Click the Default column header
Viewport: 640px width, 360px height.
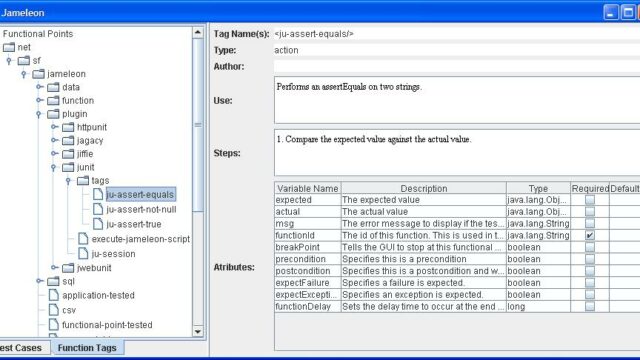click(x=625, y=189)
